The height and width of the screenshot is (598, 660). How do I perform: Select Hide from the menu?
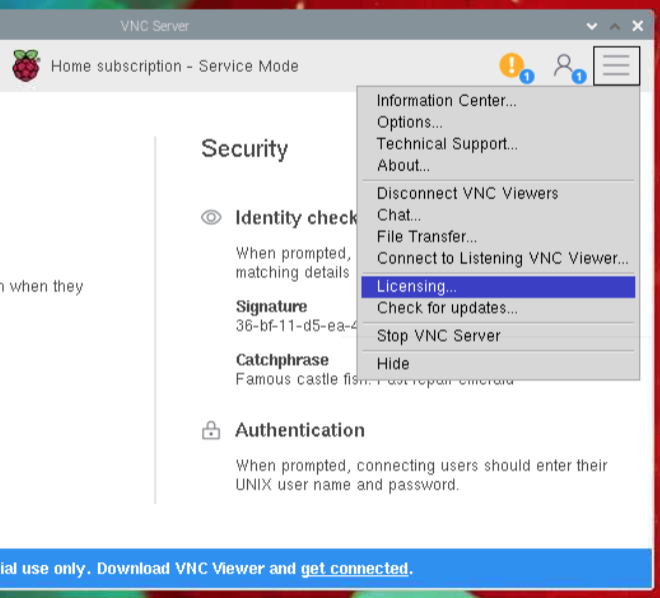(x=498, y=364)
